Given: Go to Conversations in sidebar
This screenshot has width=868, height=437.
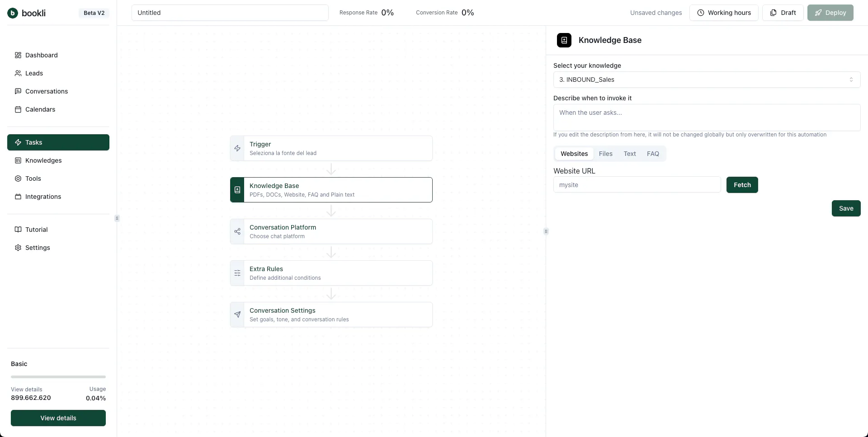Looking at the screenshot, I should click(x=58, y=91).
